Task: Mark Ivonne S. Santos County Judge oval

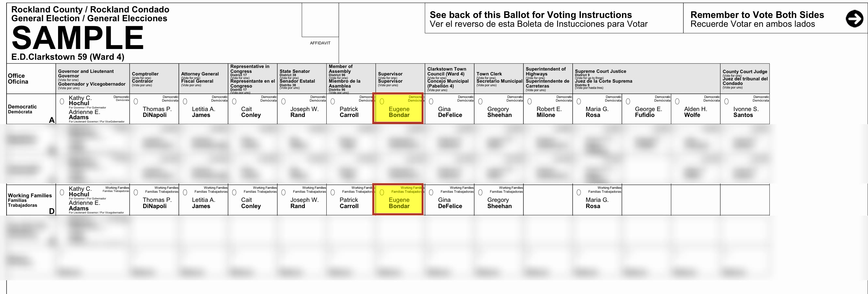Action: coord(726,102)
